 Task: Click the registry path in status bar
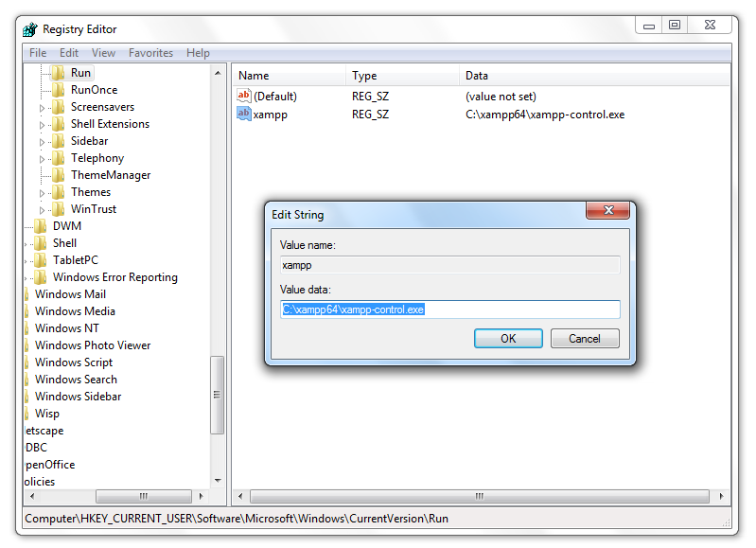[237, 519]
